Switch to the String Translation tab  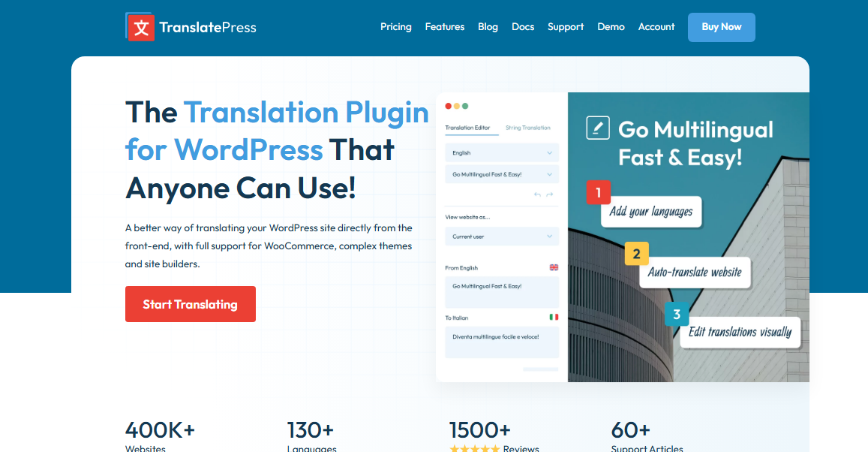tap(528, 128)
